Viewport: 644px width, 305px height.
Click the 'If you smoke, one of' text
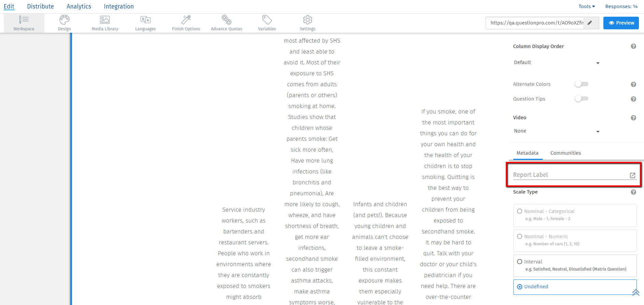click(x=448, y=111)
